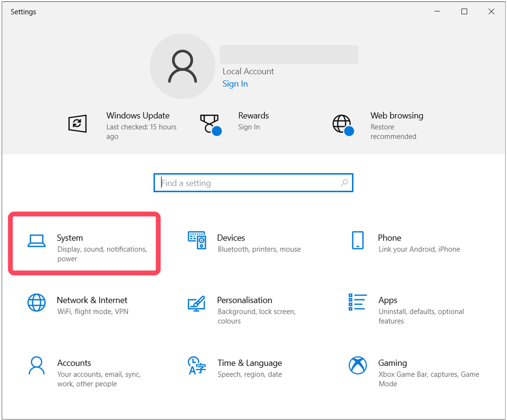Maximize the Settings window
Viewport: 507px width, 420px height.
tap(464, 11)
